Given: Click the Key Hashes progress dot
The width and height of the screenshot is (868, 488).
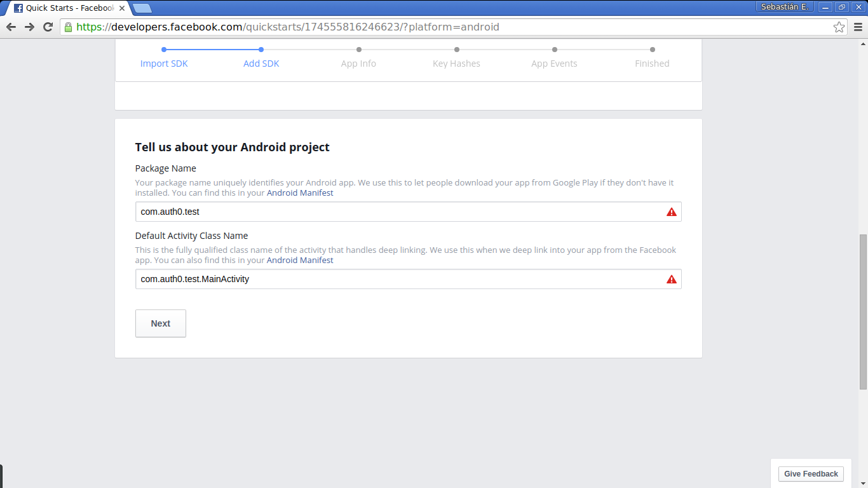Looking at the screenshot, I should point(457,50).
